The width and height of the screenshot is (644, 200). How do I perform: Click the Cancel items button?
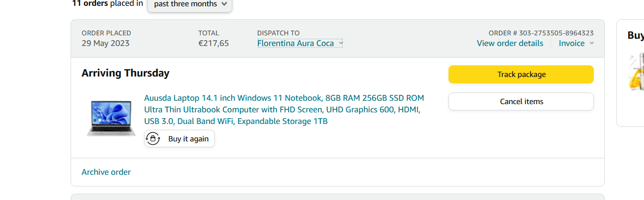click(521, 102)
